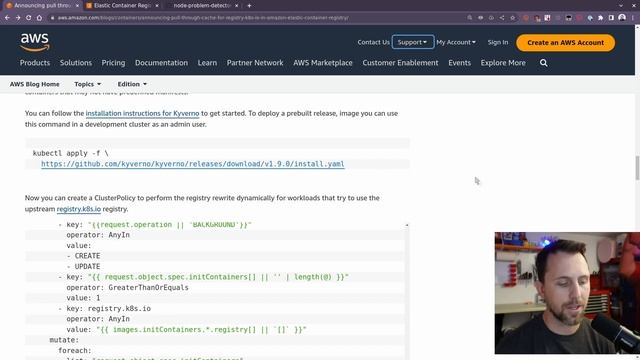Click the page vertical scrollbar thumb
640x360 pixels.
[x=637, y=167]
